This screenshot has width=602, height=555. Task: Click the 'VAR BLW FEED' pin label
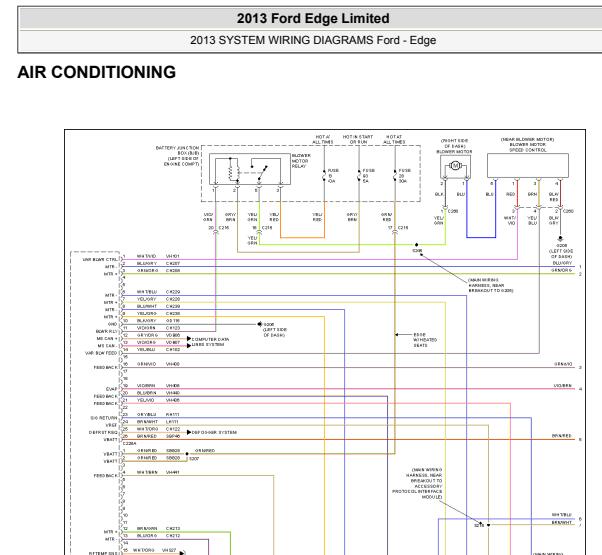(x=101, y=353)
